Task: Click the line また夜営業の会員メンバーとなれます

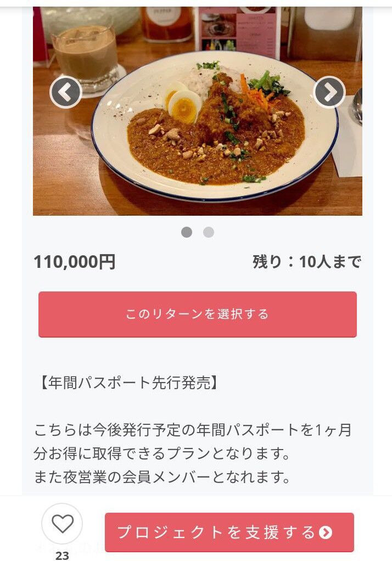Action: (x=162, y=477)
